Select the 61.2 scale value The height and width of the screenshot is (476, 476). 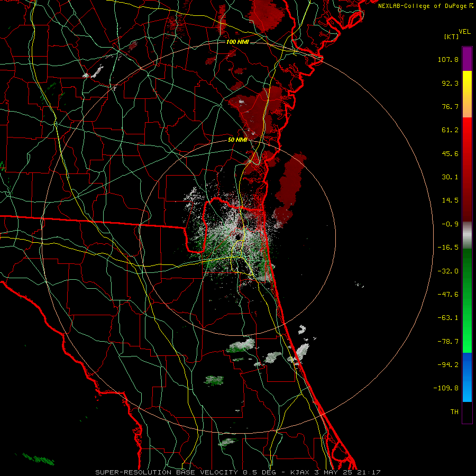tap(450, 130)
